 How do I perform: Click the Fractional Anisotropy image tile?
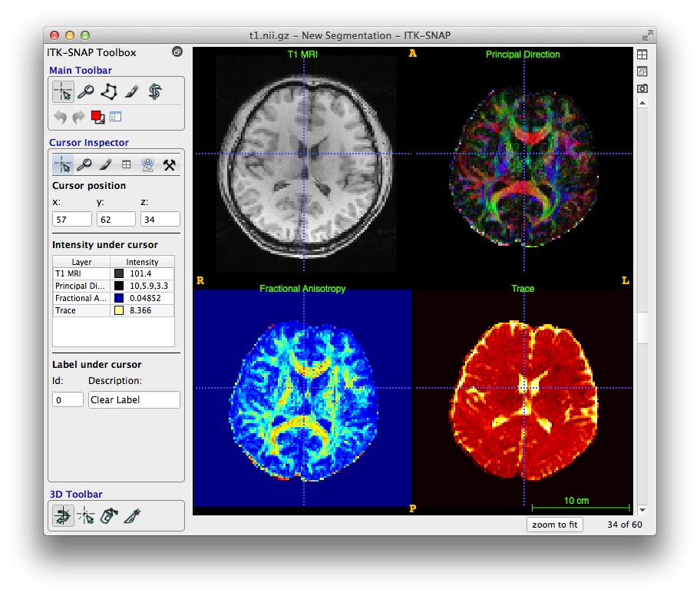pyautogui.click(x=302, y=398)
